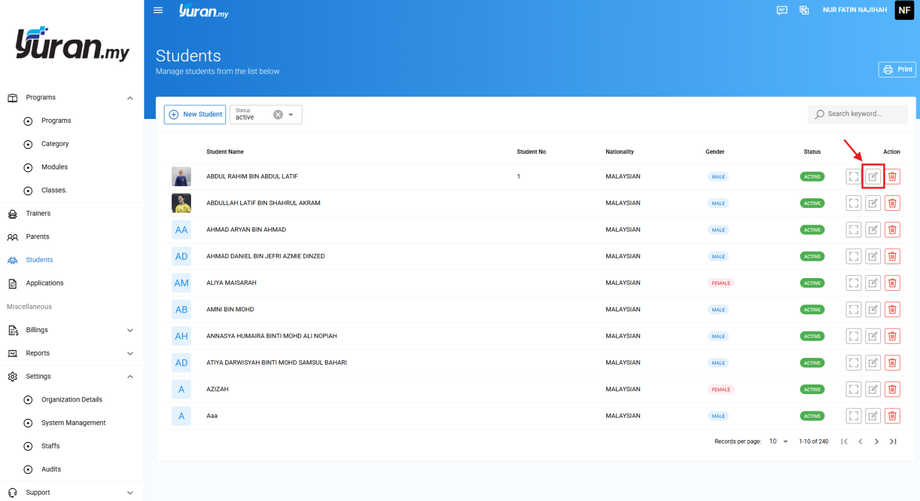Edit the Azizah student record
The height and width of the screenshot is (501, 920).
[x=873, y=389]
